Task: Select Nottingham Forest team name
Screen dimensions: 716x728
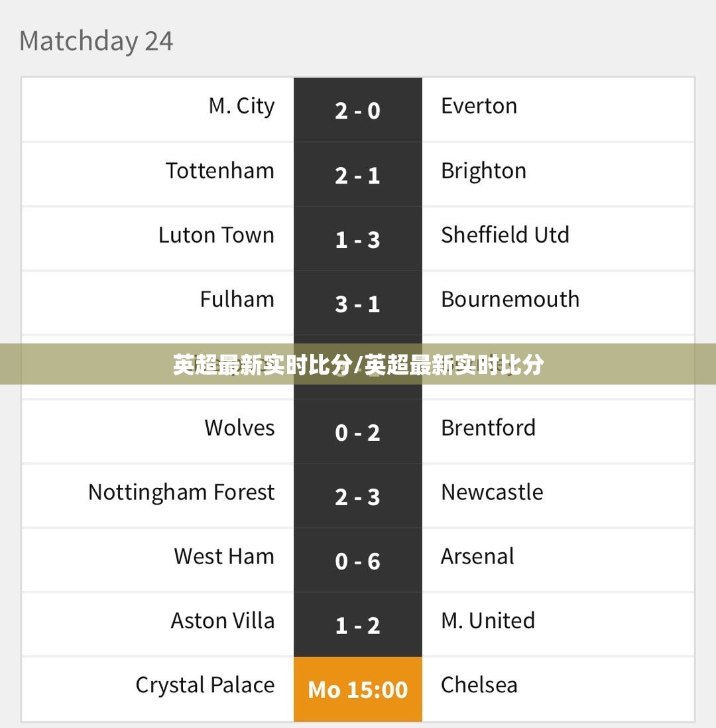Action: coord(182,493)
